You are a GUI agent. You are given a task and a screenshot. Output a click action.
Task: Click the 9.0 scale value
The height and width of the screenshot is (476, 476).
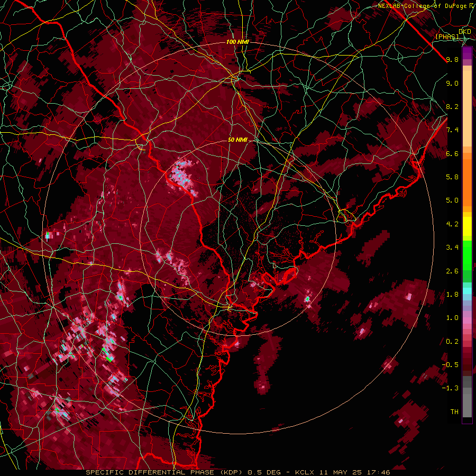[452, 84]
